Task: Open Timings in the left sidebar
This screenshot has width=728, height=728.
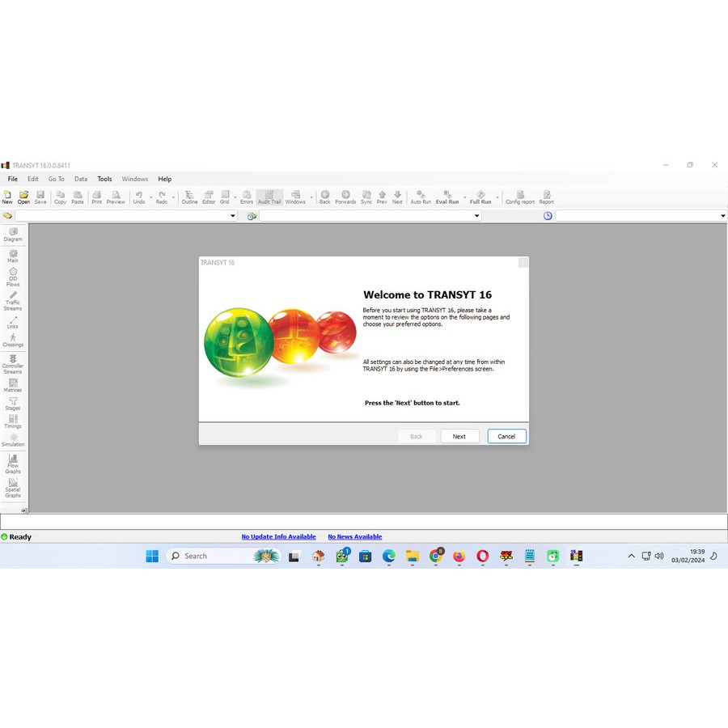Action: coord(13,422)
